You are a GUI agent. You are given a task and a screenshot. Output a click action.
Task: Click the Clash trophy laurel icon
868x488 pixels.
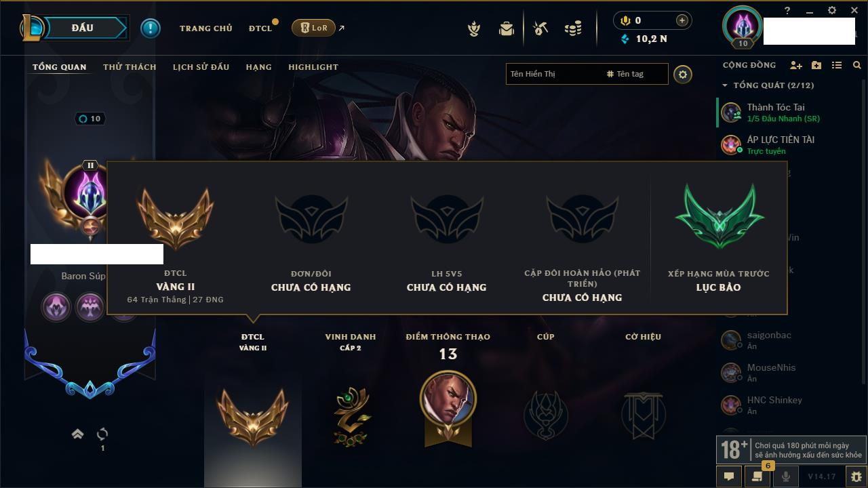click(x=475, y=28)
